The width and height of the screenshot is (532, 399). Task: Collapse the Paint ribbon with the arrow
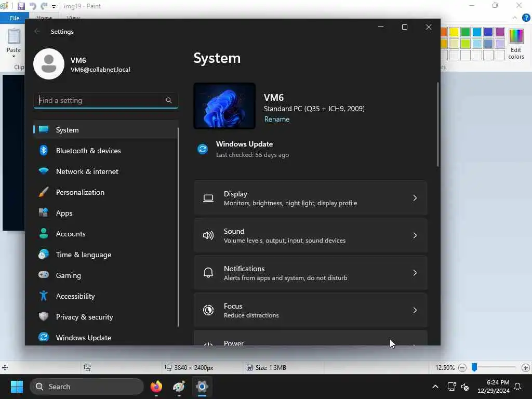515,18
